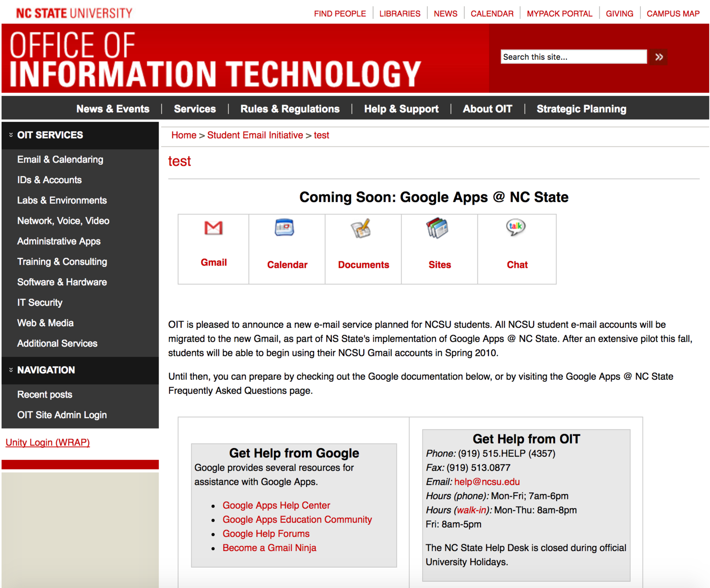Click the Unity Login (WRAP) link
The image size is (710, 588).
47,443
